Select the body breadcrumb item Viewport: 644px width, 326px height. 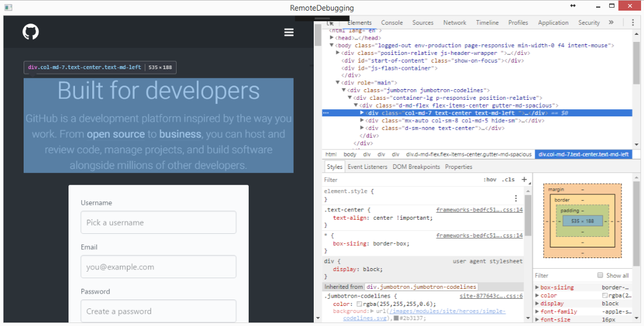coord(350,154)
